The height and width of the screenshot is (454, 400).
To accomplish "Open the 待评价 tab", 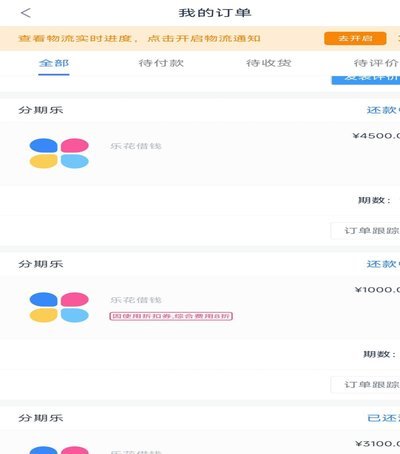I will coord(376,63).
